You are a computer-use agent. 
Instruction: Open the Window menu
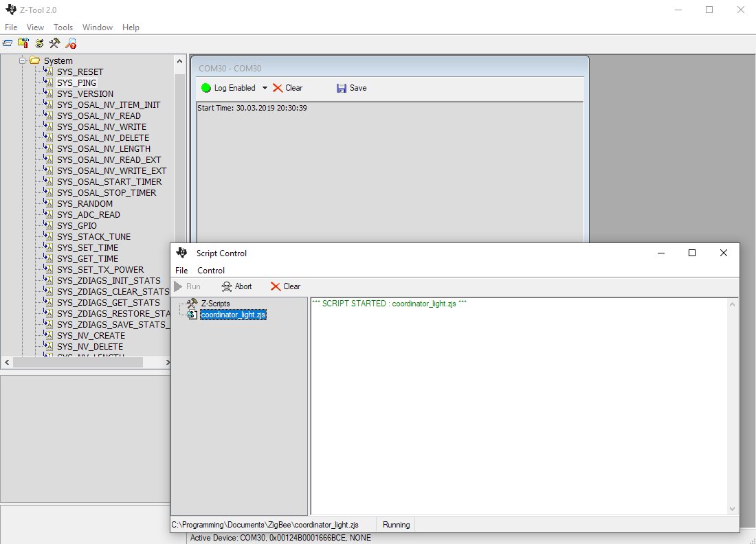[98, 27]
